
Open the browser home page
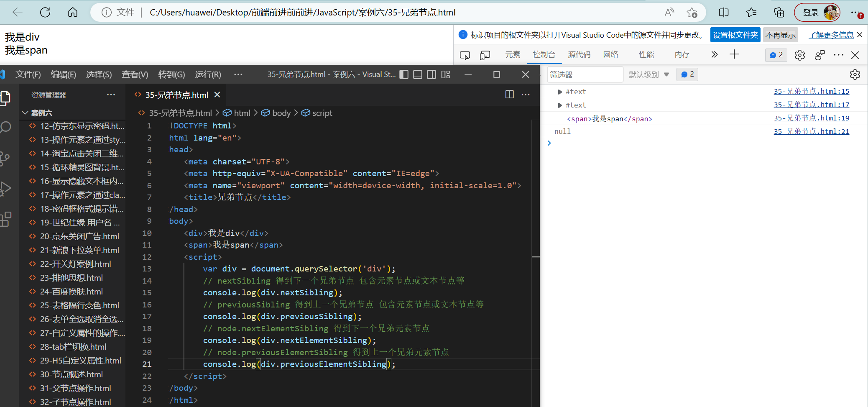73,12
